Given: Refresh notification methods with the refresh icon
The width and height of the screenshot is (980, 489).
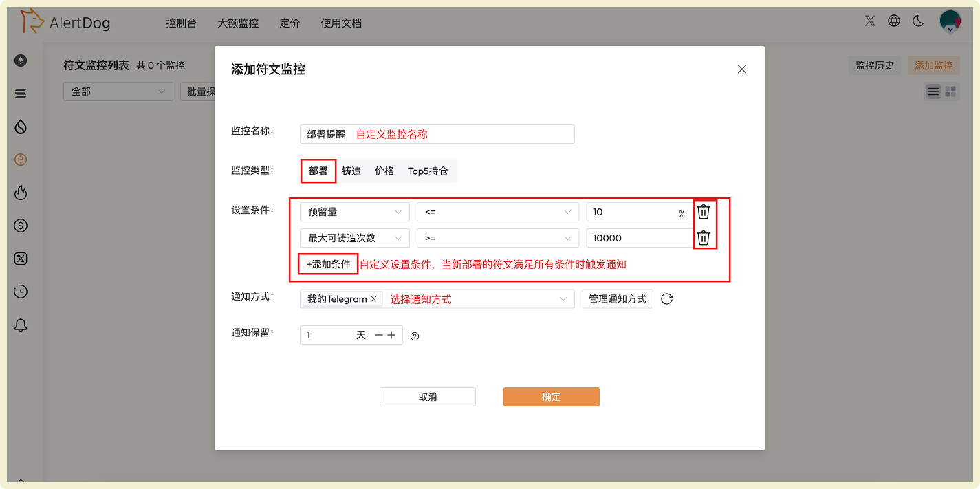Looking at the screenshot, I should click(x=666, y=298).
